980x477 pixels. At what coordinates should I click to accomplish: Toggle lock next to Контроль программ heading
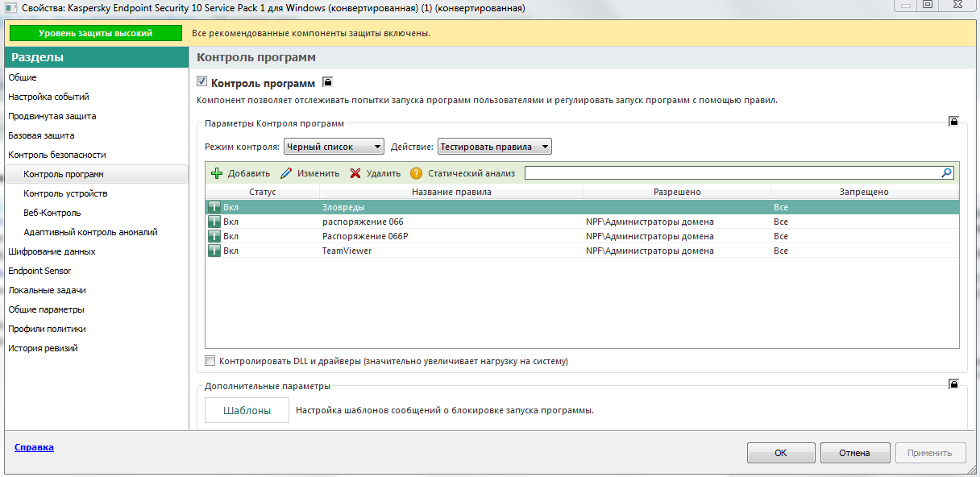327,82
